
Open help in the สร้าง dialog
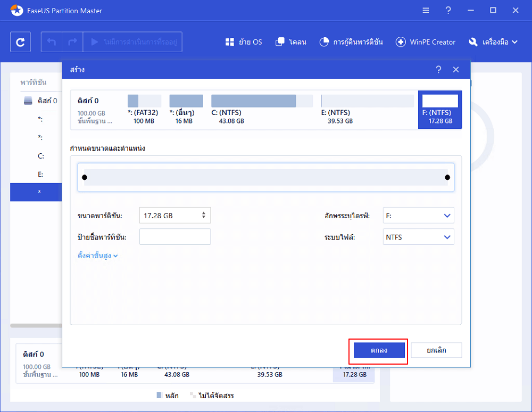tap(438, 70)
